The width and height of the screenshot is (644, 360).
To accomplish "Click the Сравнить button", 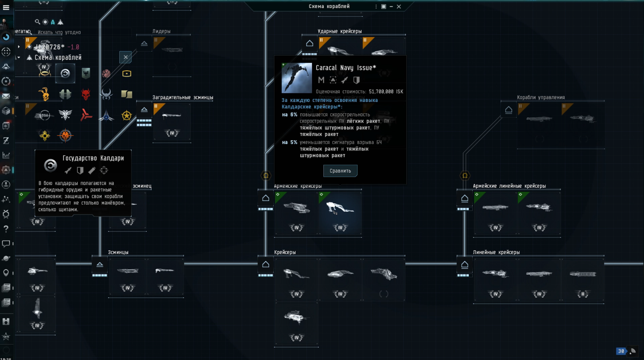I will (x=340, y=171).
